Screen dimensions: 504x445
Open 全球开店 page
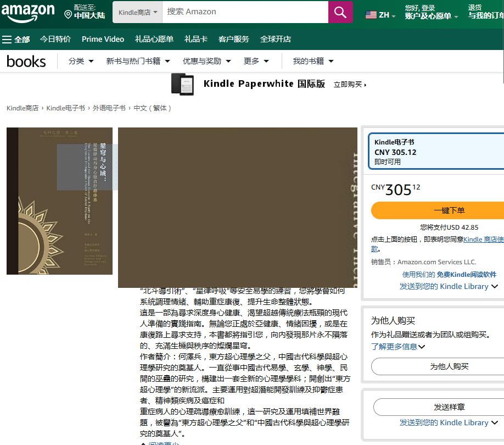(x=276, y=39)
